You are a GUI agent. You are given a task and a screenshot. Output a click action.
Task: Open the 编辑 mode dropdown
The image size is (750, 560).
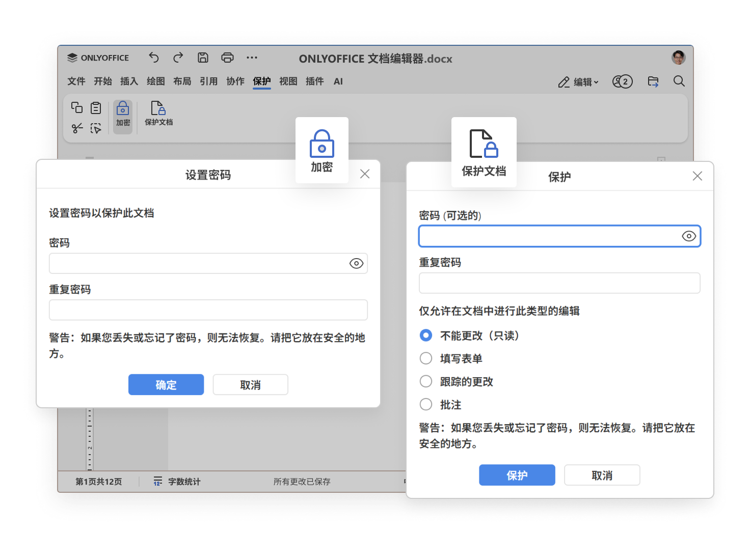coord(579,82)
